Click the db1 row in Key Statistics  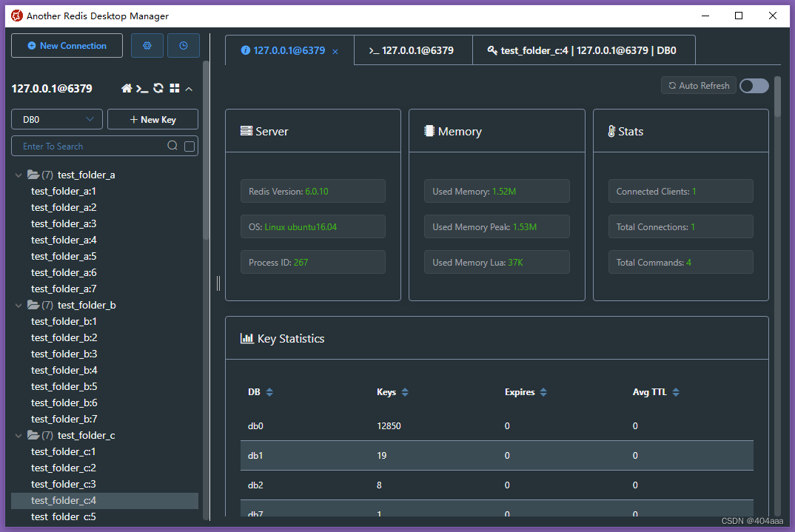click(x=497, y=456)
